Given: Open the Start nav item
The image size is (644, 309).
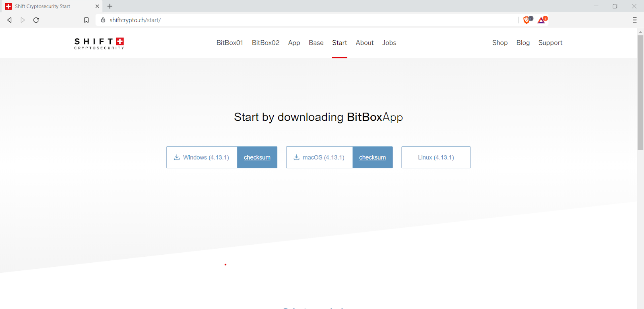Looking at the screenshot, I should [339, 43].
